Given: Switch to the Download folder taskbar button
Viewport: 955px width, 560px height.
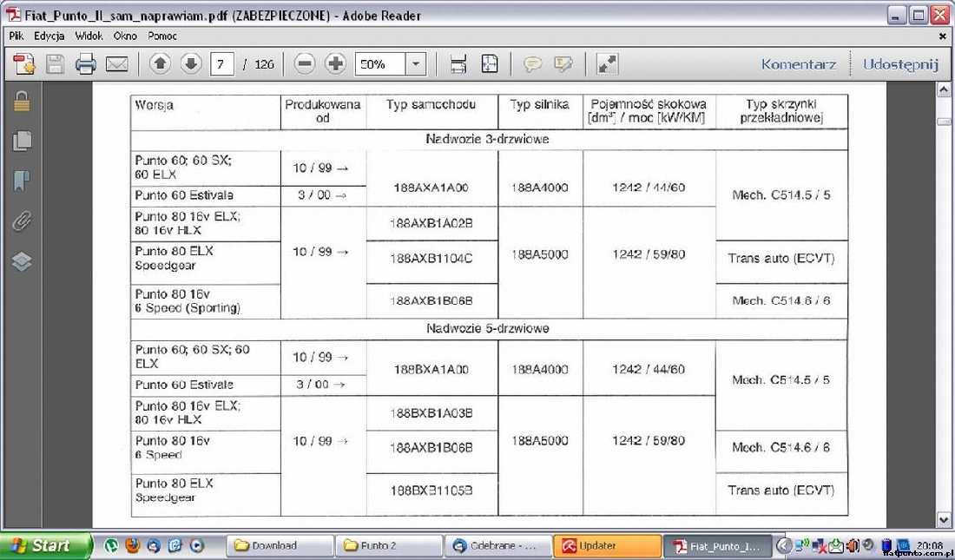Looking at the screenshot, I should 280,545.
